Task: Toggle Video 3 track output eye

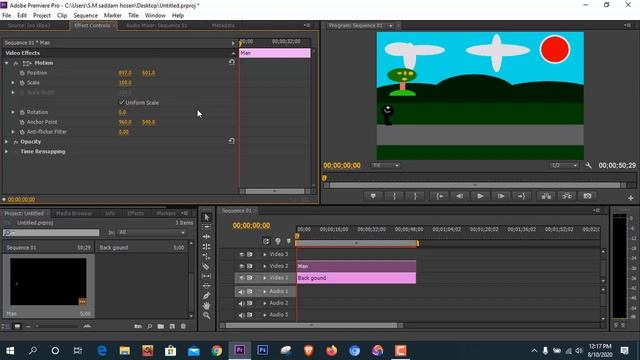Action: click(x=242, y=254)
